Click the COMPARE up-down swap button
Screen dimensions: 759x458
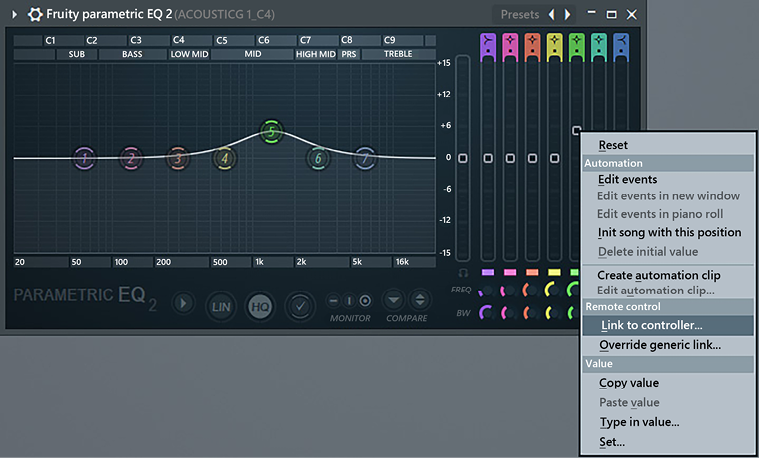click(420, 300)
